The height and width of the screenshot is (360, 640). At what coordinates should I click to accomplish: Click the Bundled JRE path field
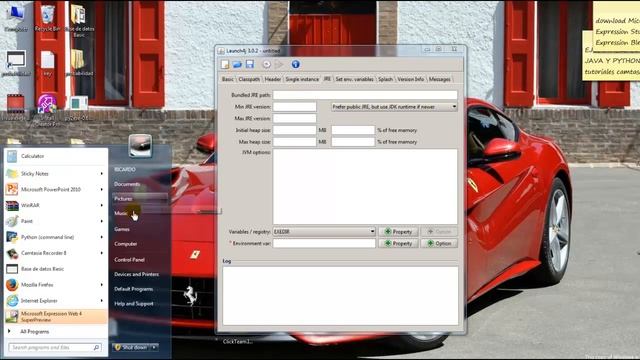pos(365,95)
